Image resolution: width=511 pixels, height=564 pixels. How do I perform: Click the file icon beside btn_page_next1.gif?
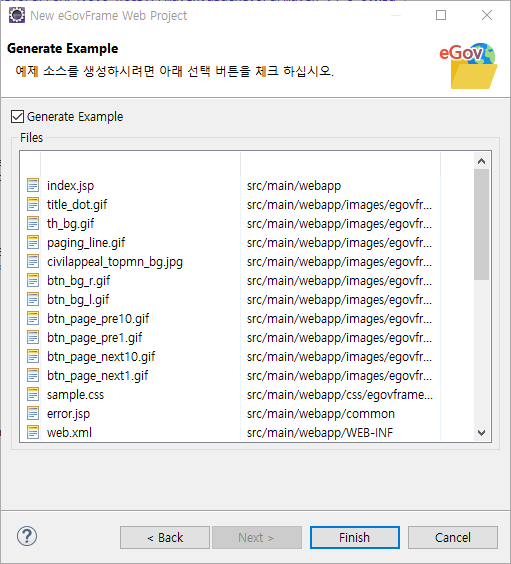click(x=33, y=376)
